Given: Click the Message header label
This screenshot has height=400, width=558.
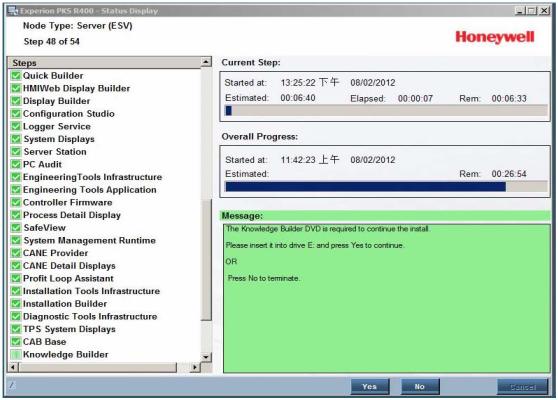Looking at the screenshot, I should coord(242,216).
